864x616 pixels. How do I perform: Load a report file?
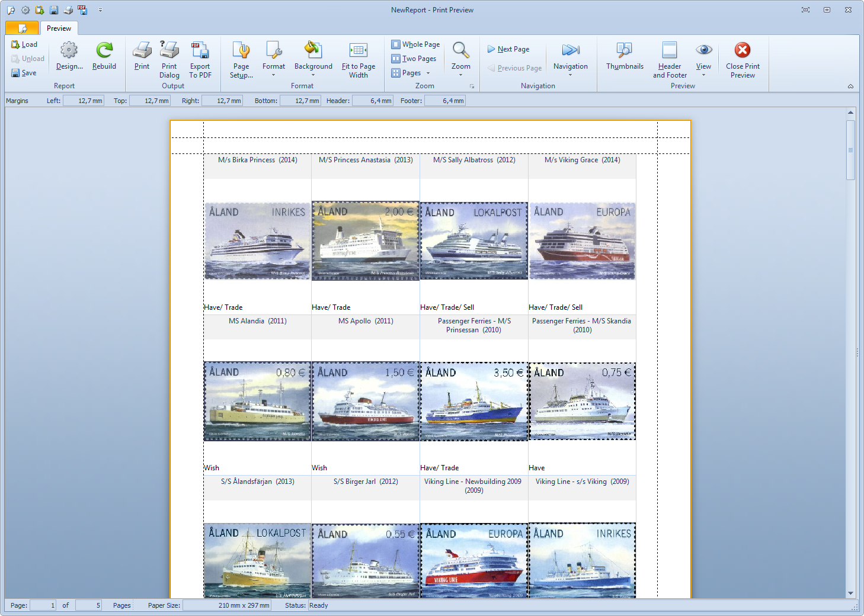tap(24, 44)
